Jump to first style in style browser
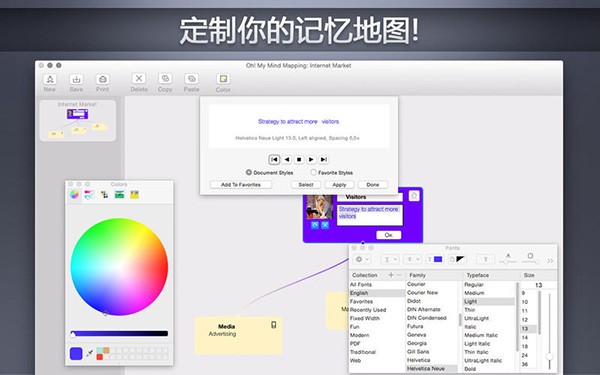This screenshot has width=600, height=375. pos(274,160)
